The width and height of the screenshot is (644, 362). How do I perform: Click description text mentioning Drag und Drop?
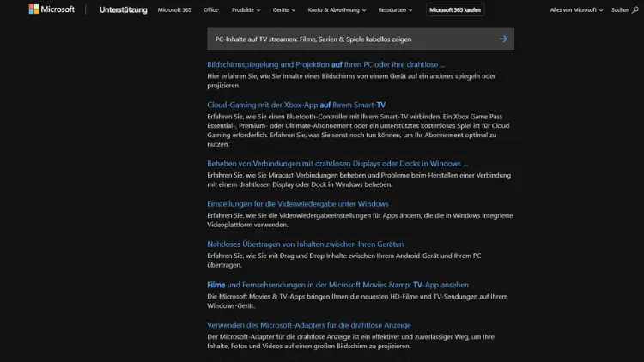(343, 260)
